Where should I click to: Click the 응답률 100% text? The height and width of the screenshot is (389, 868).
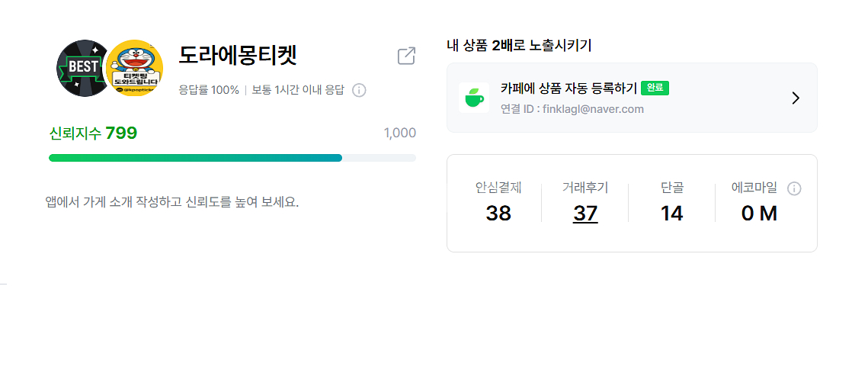209,90
